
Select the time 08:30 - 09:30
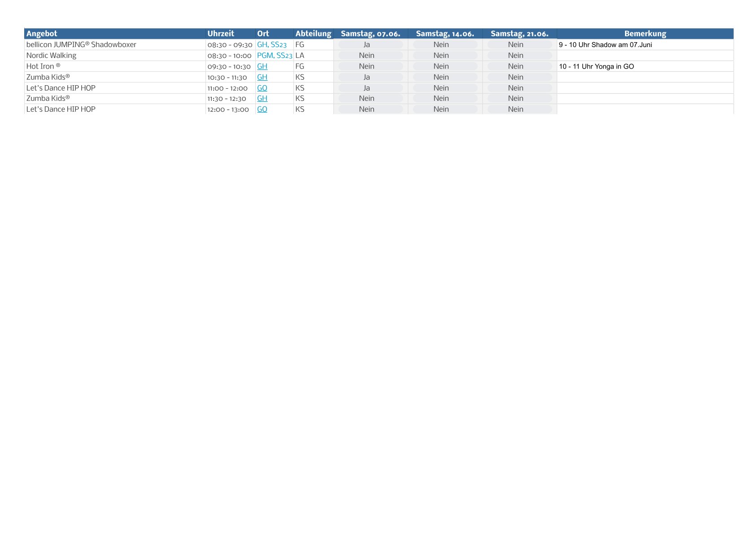(x=230, y=45)
